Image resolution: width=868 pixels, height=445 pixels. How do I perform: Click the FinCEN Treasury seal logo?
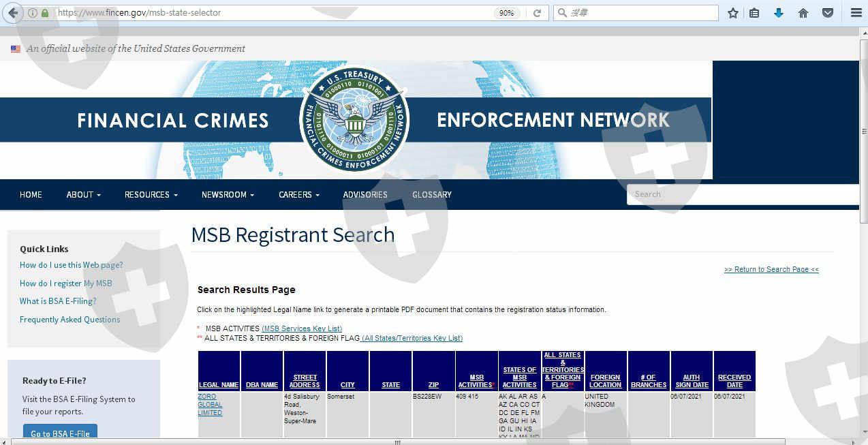354,119
